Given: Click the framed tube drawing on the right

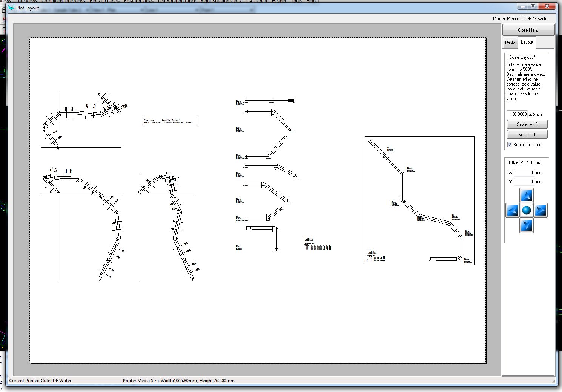Looking at the screenshot, I should coord(419,201).
